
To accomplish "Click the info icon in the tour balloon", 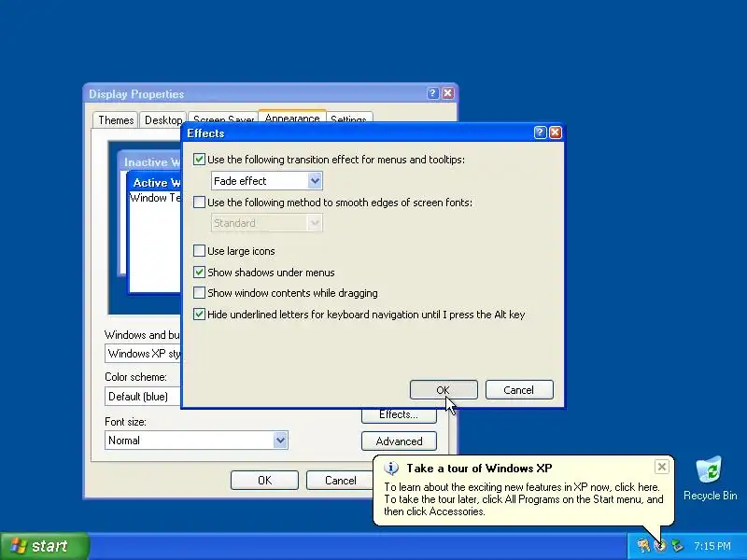I will pos(391,469).
